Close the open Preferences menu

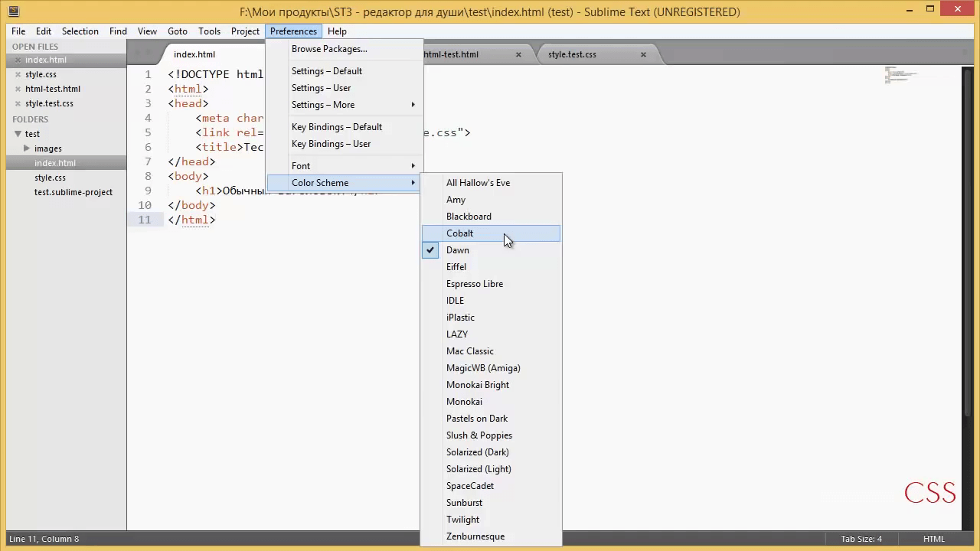(x=293, y=31)
